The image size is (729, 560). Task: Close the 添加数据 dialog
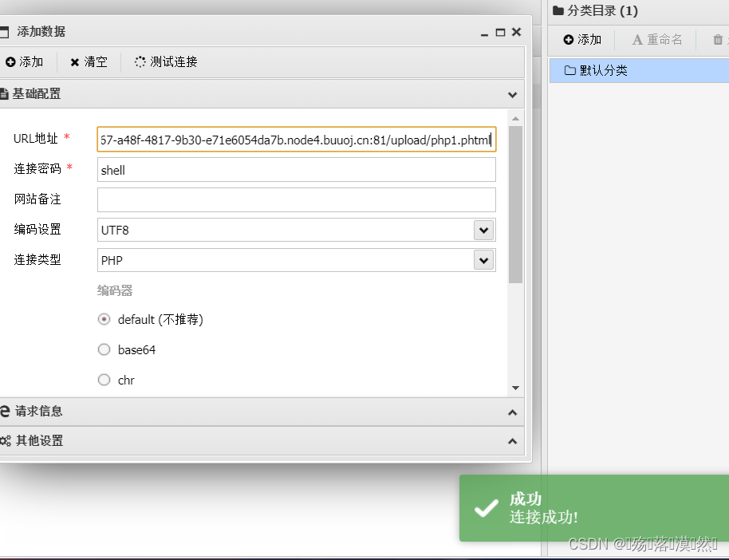pos(516,32)
